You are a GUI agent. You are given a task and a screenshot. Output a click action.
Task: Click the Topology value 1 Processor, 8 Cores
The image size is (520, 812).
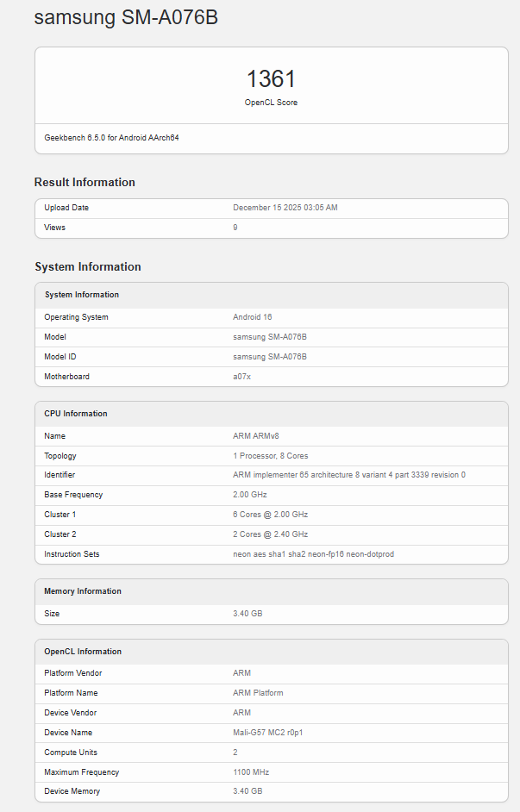(270, 456)
